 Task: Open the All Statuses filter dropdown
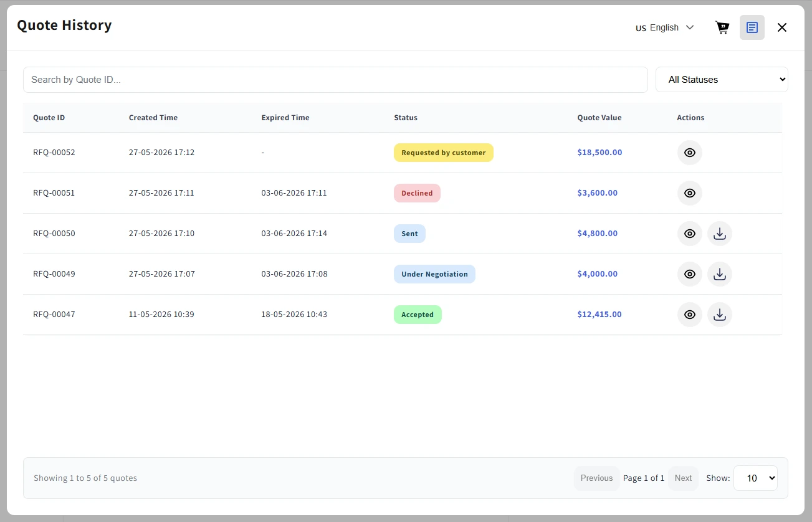tap(722, 80)
